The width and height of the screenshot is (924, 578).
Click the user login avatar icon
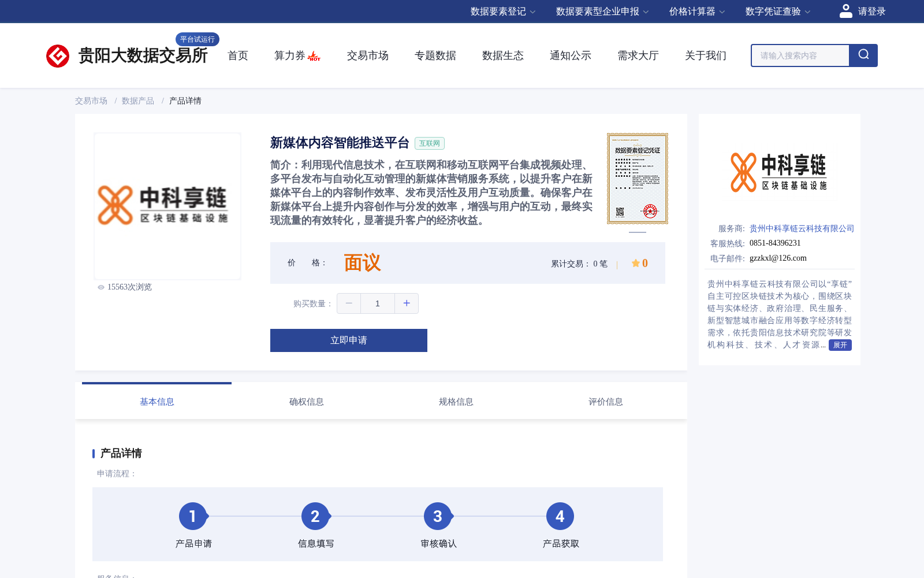(846, 11)
